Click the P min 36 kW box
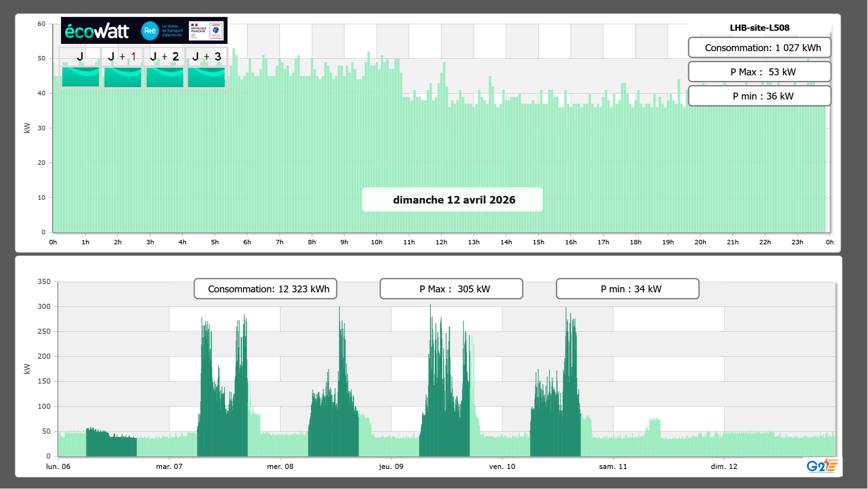This screenshot has height=489, width=868. (759, 96)
